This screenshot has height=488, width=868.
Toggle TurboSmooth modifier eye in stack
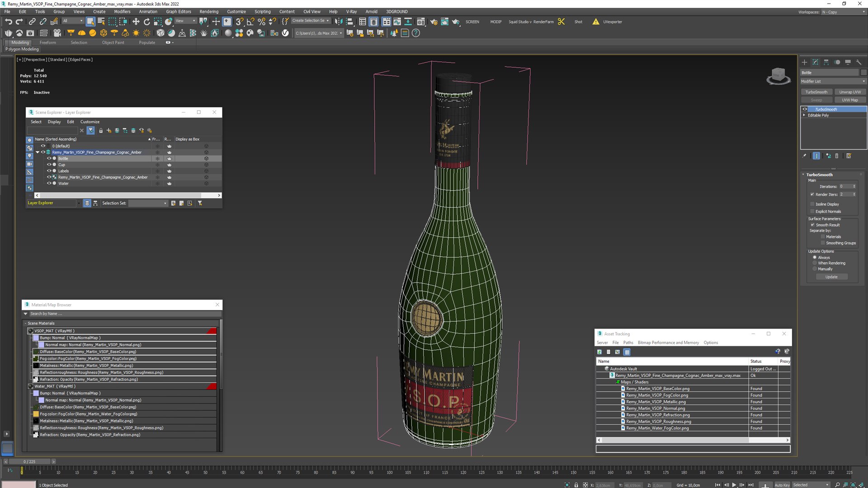(805, 109)
